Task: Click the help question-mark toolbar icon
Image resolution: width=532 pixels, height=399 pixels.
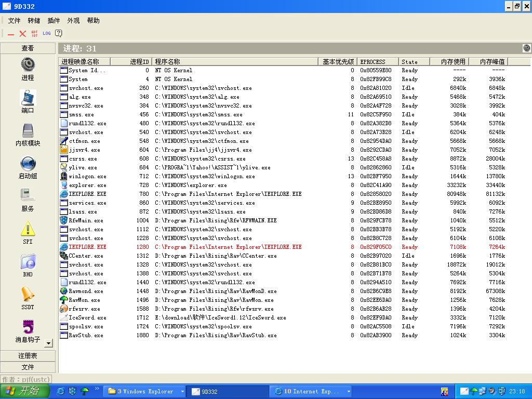Action: point(59,33)
